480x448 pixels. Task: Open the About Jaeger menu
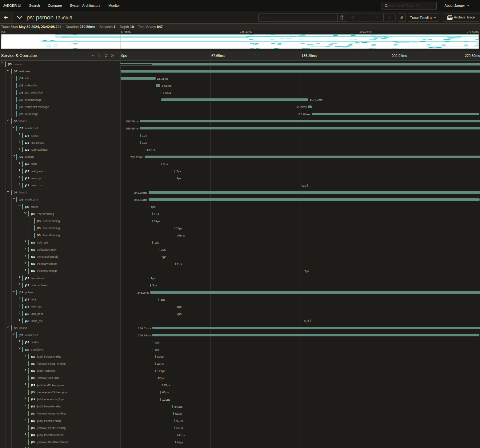[x=457, y=6]
